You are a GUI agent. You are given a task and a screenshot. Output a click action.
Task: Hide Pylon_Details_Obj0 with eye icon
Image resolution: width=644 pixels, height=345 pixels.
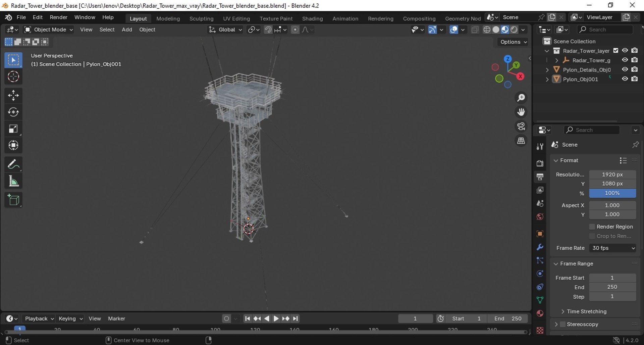coord(625,69)
